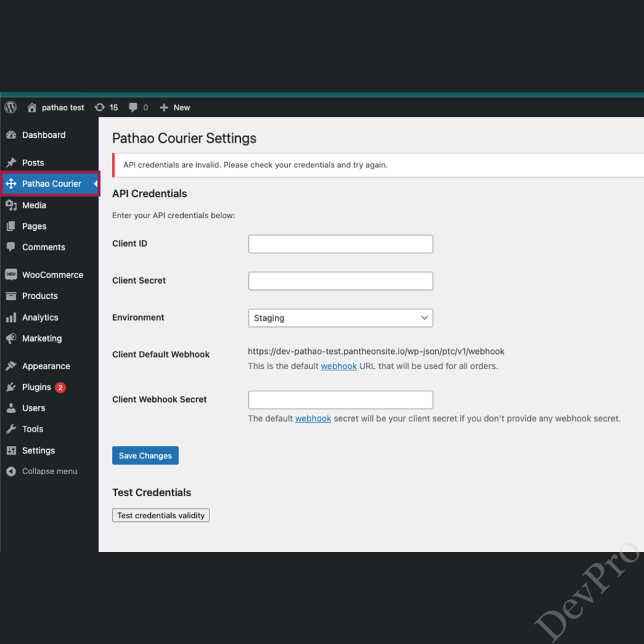The width and height of the screenshot is (644, 644).
Task: Click the Pathao Courier compass icon
Action: point(13,184)
